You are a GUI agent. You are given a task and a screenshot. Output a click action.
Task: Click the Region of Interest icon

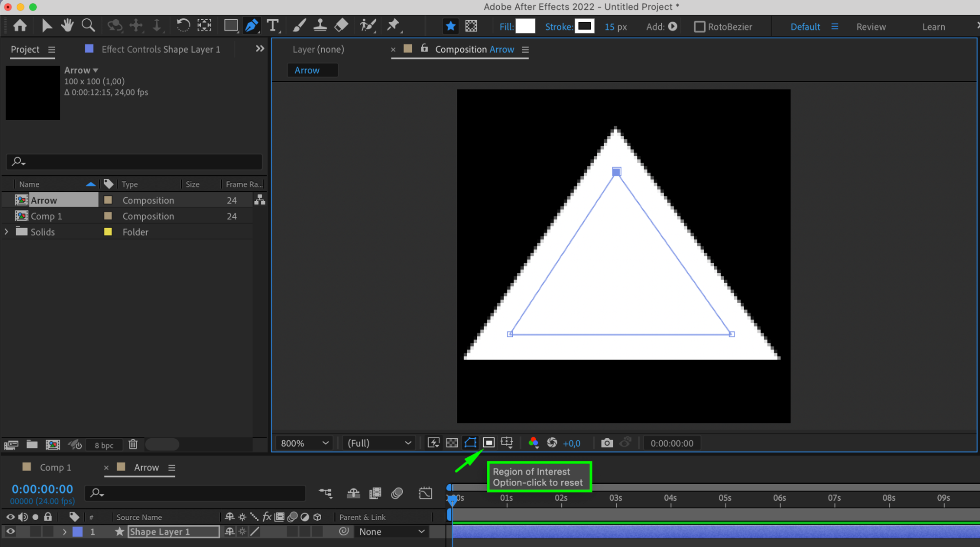pyautogui.click(x=488, y=443)
